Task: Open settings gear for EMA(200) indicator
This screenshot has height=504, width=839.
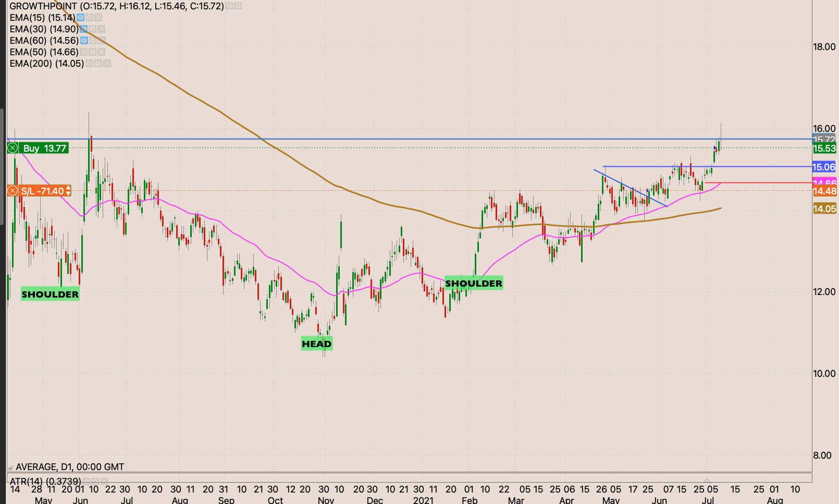Action: 98,64
